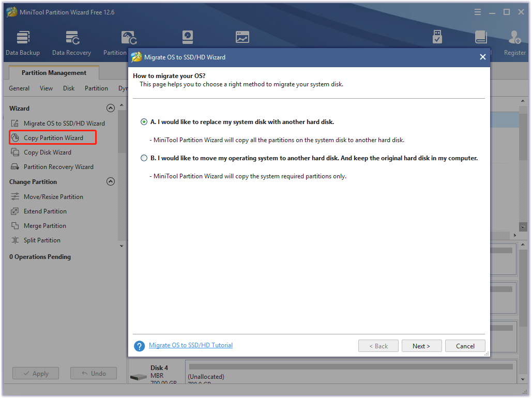Click the Register user icon
Image resolution: width=532 pixels, height=399 pixels.
tap(515, 43)
